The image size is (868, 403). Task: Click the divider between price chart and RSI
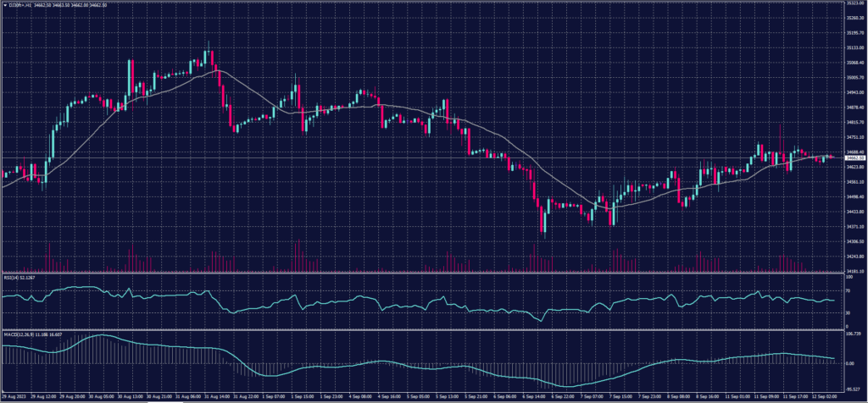point(424,273)
